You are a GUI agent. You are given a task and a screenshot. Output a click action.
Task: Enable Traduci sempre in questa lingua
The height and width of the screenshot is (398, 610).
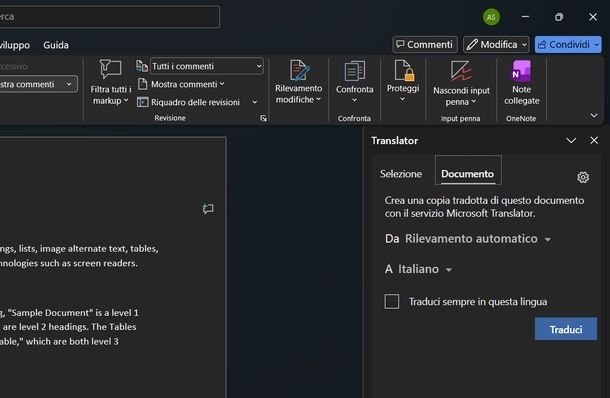[x=392, y=302]
